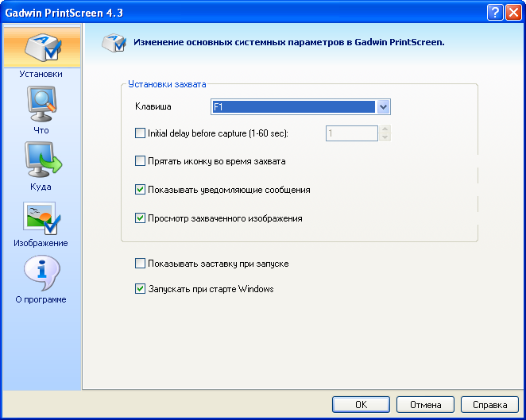Open the Установки sidebar section icon
Image resolution: width=526 pixels, height=420 pixels.
click(x=43, y=48)
